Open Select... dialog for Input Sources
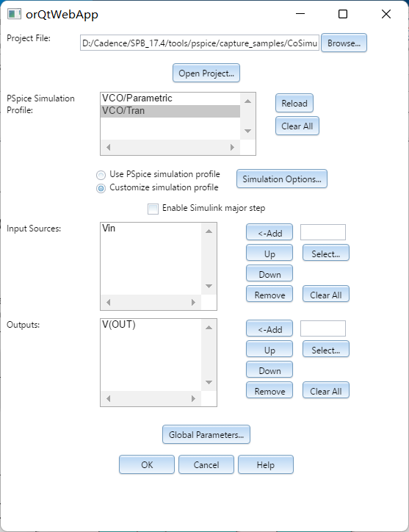 point(325,253)
